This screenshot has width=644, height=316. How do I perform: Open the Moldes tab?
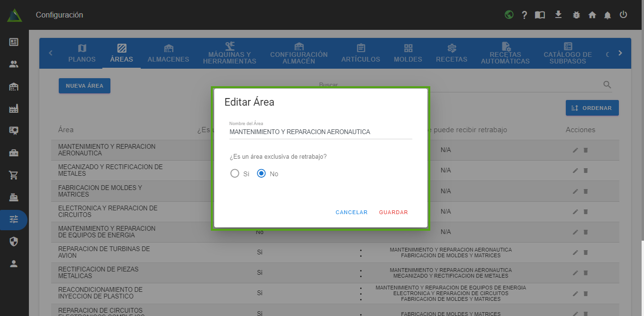pyautogui.click(x=408, y=54)
